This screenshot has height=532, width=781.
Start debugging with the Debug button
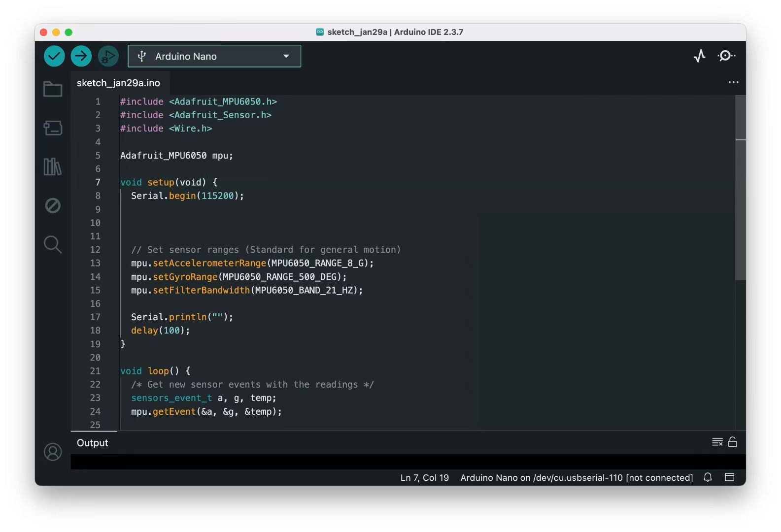click(x=108, y=56)
